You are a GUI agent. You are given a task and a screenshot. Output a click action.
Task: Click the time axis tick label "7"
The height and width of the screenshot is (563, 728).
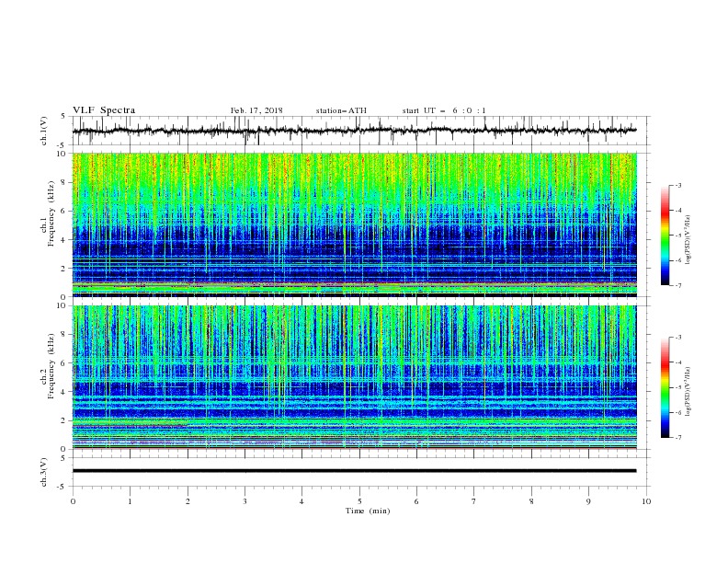pyautogui.click(x=474, y=501)
